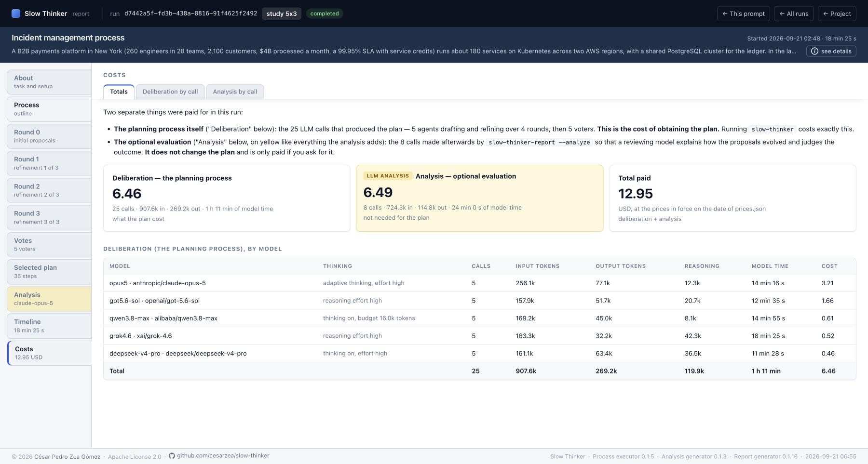This screenshot has width=868, height=464.
Task: Click the info icon in see details
Action: coord(814,51)
